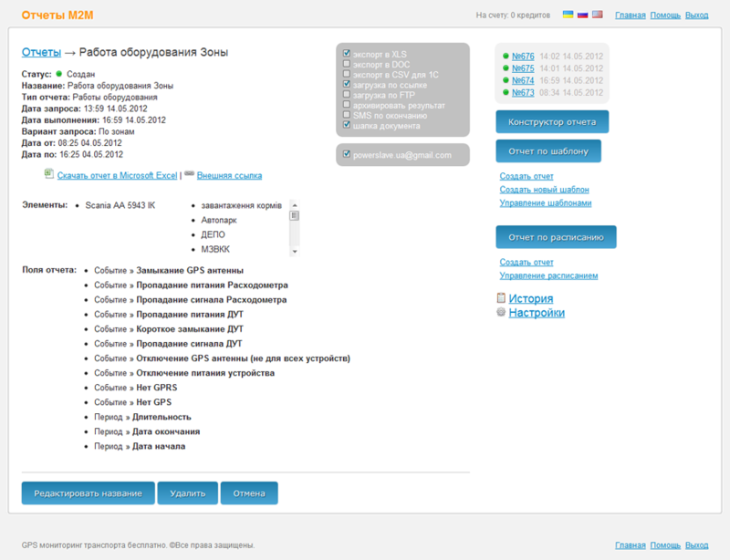Open История link
Viewport: 730px width, 560px height.
tap(531, 298)
